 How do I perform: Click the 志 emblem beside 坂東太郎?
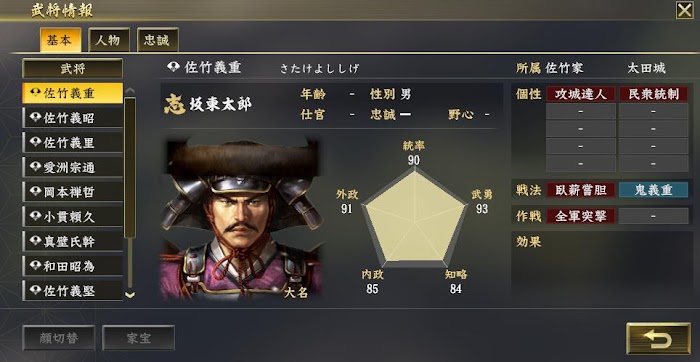[x=175, y=104]
